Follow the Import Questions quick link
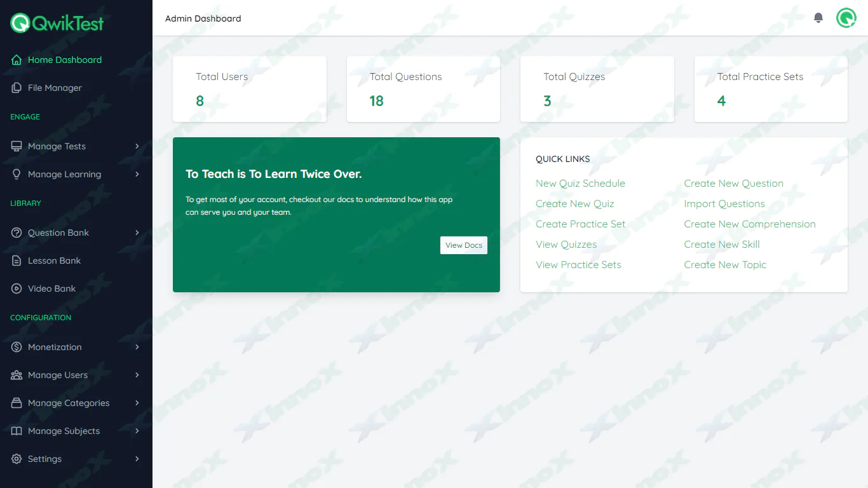Viewport: 868px width, 488px height. pos(724,204)
